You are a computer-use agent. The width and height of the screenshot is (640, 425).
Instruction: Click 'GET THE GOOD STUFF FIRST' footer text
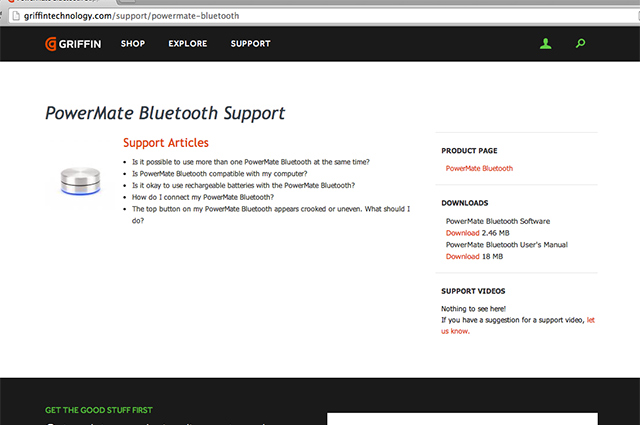click(x=99, y=410)
